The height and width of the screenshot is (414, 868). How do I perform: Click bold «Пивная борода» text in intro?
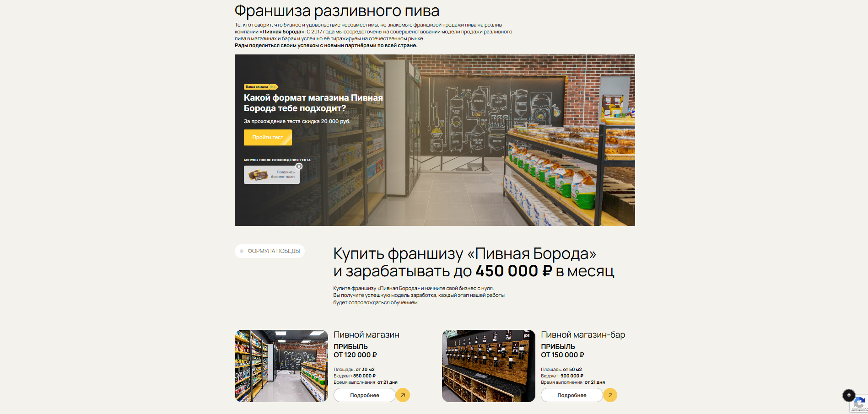(282, 32)
